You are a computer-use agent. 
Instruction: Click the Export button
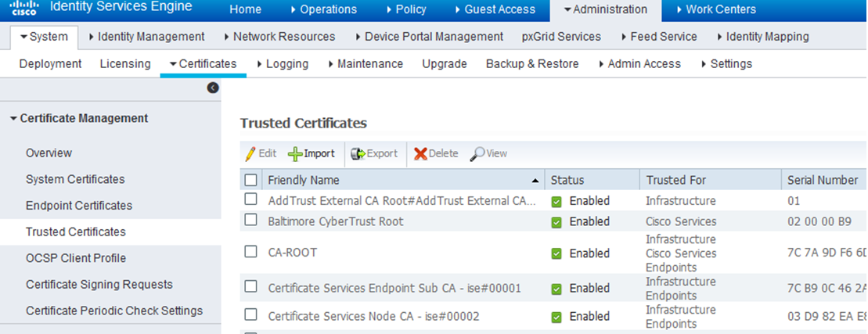(x=374, y=154)
